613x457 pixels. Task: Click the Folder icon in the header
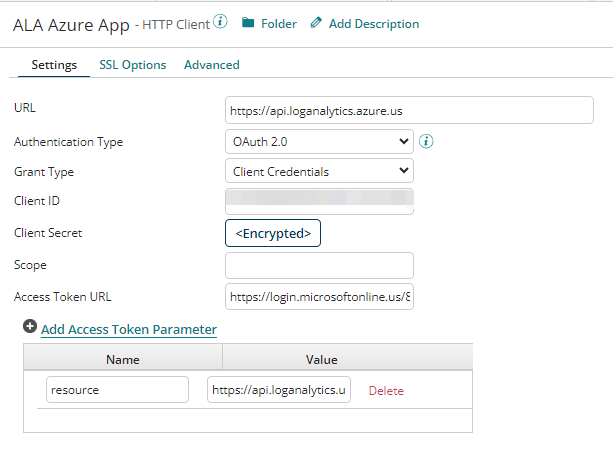tap(248, 23)
